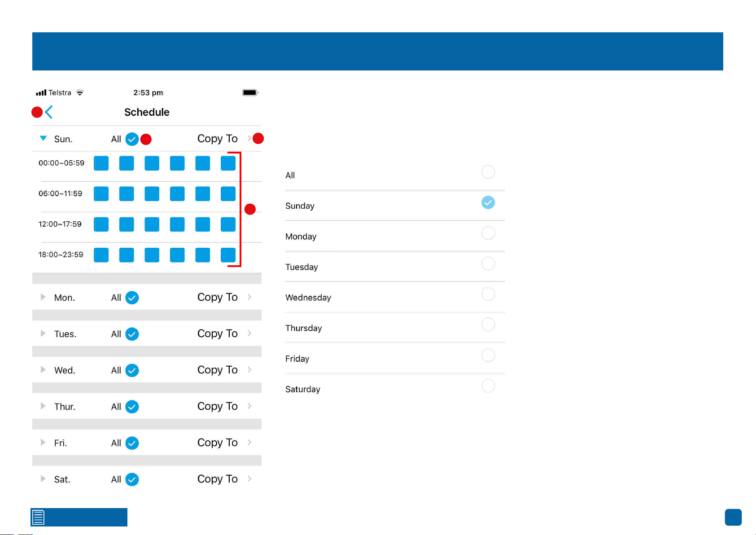The image size is (756, 535).
Task: Select the All radio button in copy list
Action: coord(488,172)
